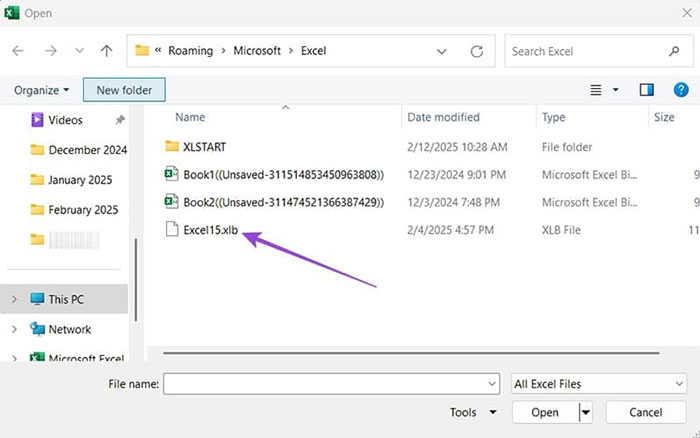Select Book1 unsaved Excel file
The image size is (700, 438).
tap(282, 174)
